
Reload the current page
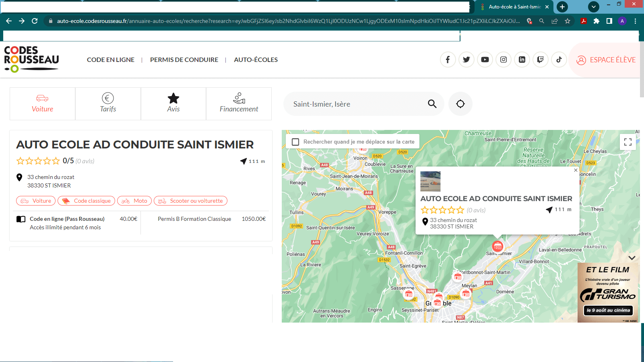point(35,21)
